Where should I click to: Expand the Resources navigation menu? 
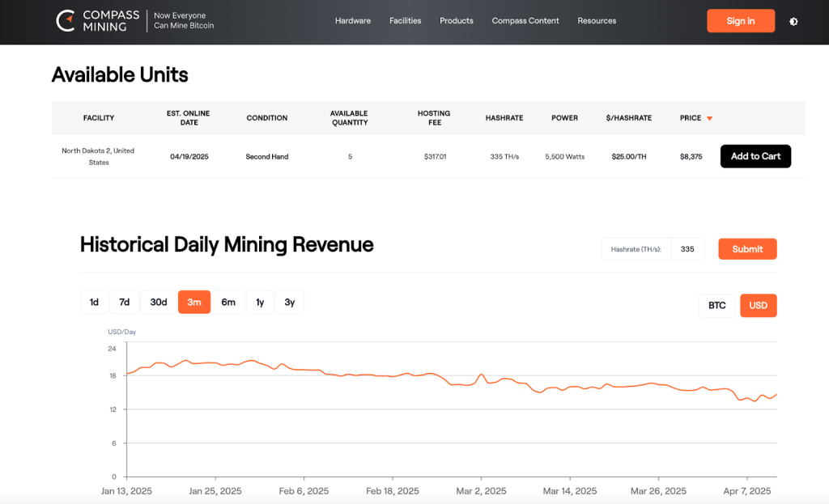[x=597, y=21]
